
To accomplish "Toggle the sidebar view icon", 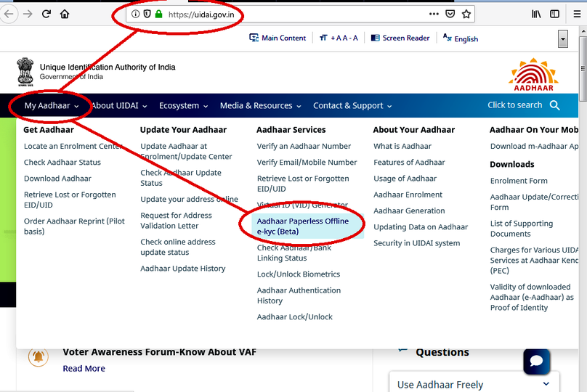I will (554, 15).
